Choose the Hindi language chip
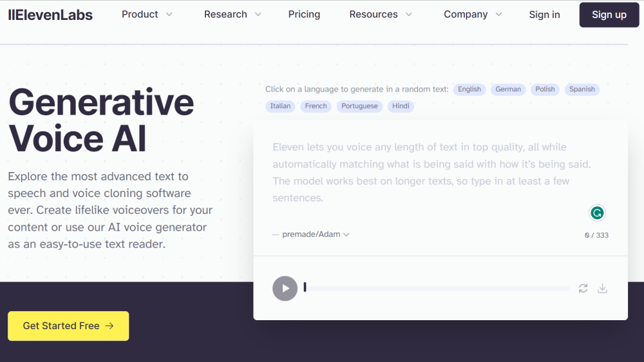 pos(401,106)
